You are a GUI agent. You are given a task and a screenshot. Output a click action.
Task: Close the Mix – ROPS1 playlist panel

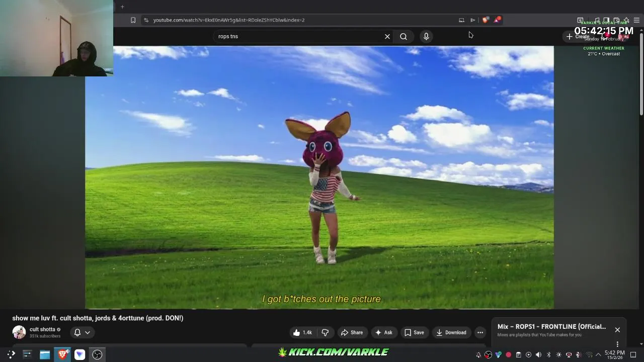[x=617, y=330]
